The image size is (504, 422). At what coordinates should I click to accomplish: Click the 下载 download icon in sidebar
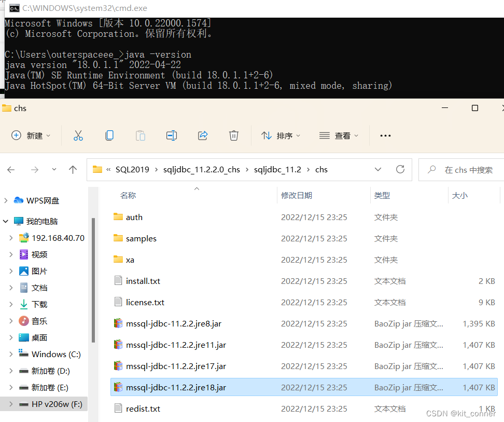point(24,304)
